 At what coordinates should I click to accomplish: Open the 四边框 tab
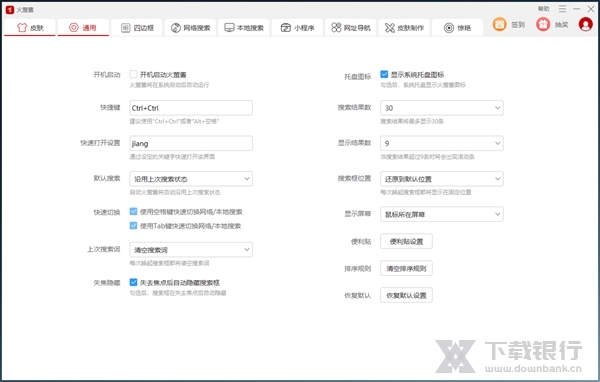(137, 28)
